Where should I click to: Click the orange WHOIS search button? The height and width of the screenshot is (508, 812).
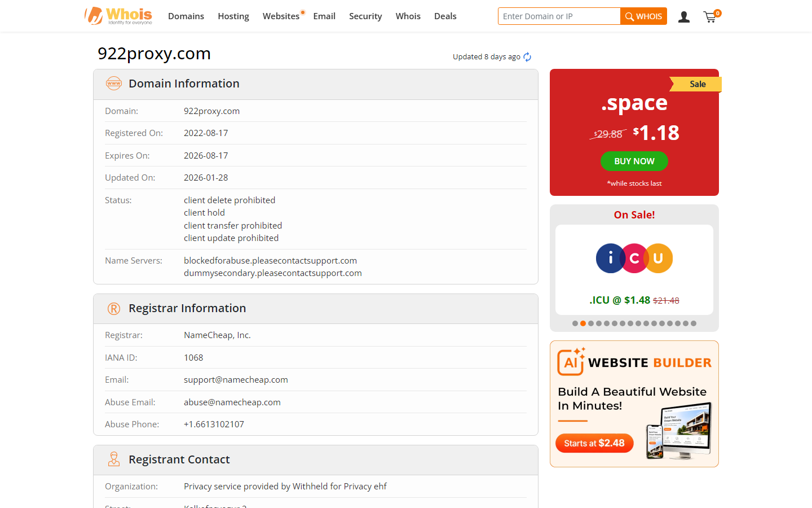pyautogui.click(x=643, y=16)
